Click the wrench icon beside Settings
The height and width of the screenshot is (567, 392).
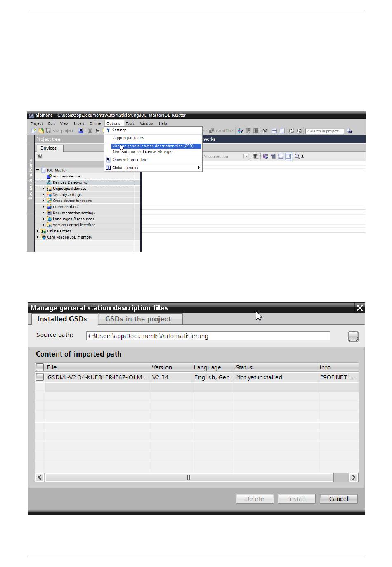point(108,130)
